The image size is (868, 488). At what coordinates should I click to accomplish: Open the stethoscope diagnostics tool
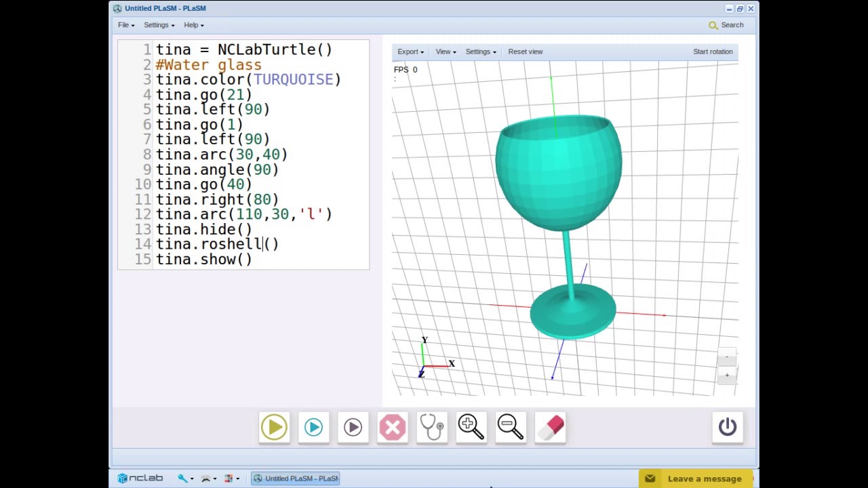pyautogui.click(x=431, y=427)
